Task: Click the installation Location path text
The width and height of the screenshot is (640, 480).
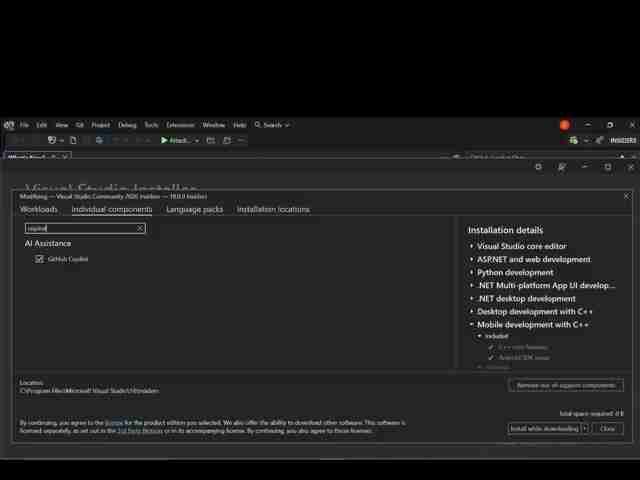Action: point(89,391)
